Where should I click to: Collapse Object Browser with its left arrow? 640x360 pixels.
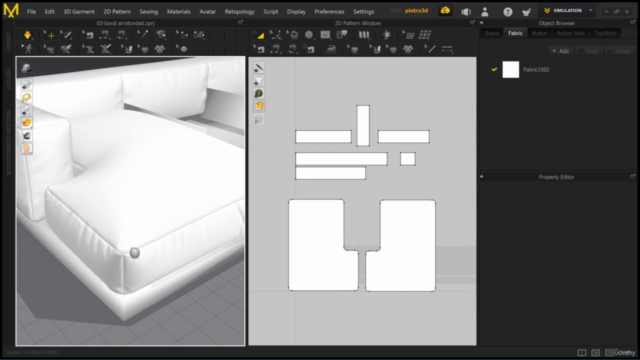coord(482,23)
